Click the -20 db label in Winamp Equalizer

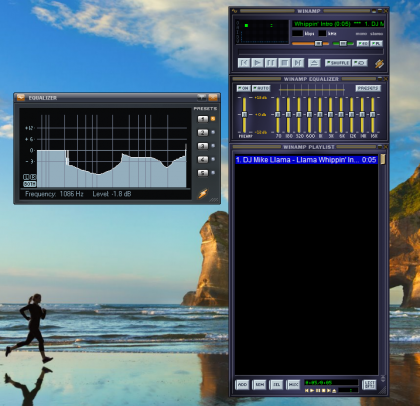[x=261, y=132]
